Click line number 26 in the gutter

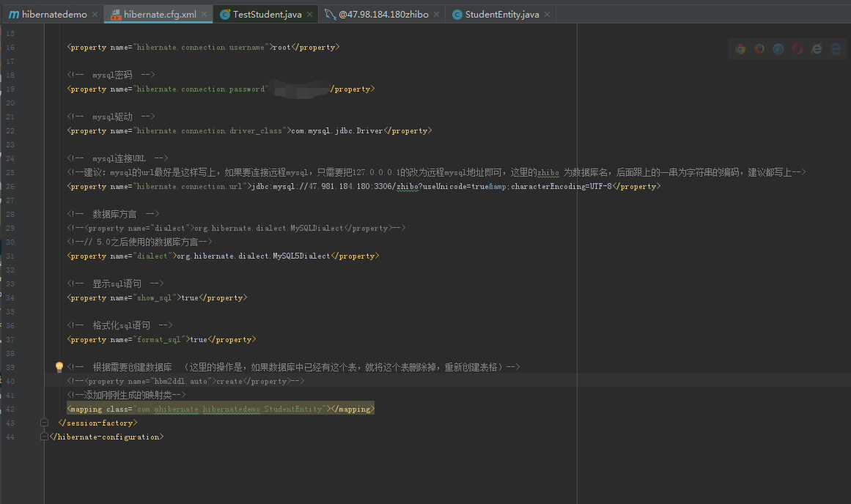pos(10,187)
